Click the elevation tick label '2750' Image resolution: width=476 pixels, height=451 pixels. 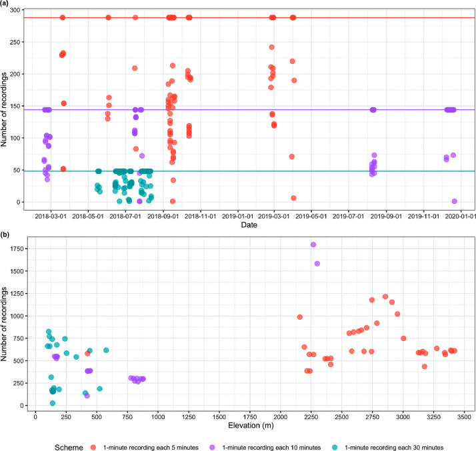point(373,417)
